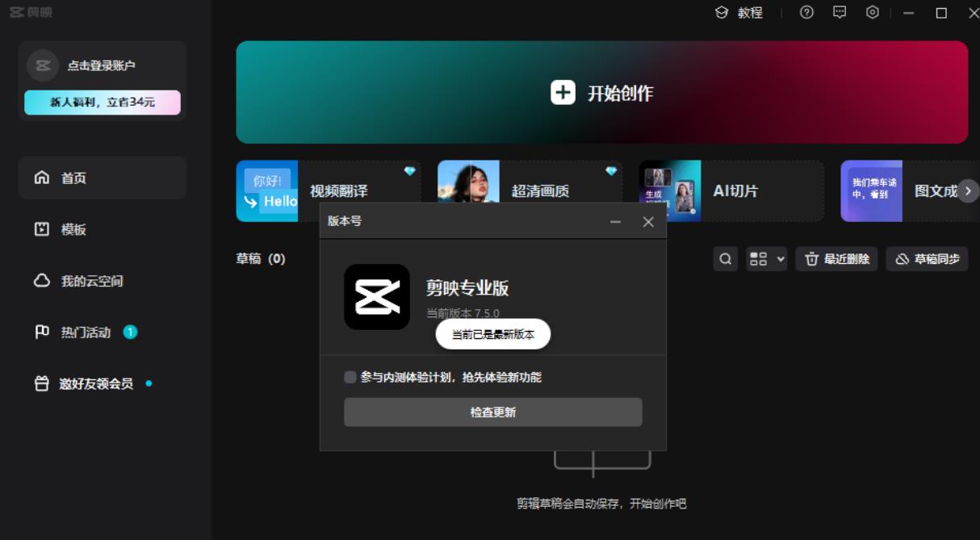The height and width of the screenshot is (540, 980).
Task: Click the plus icon in 开始创作
Action: pyautogui.click(x=563, y=92)
